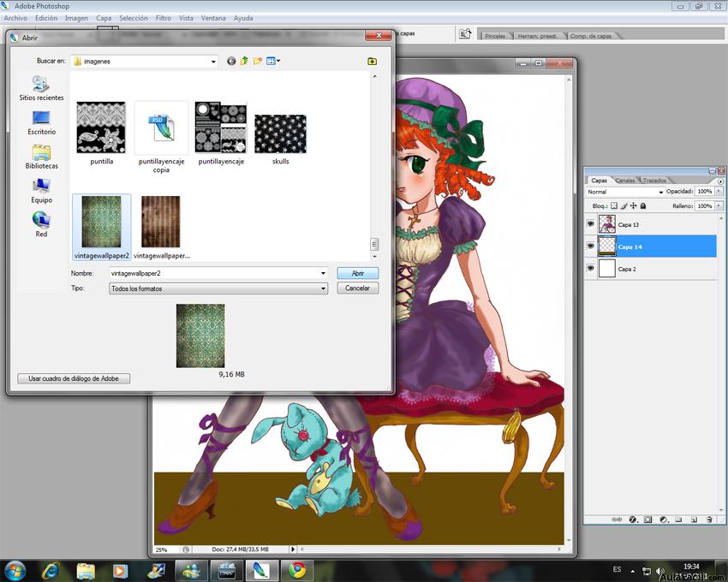The height and width of the screenshot is (582, 728).
Task: Add a layer style from the Capas panel
Action: pos(633,520)
